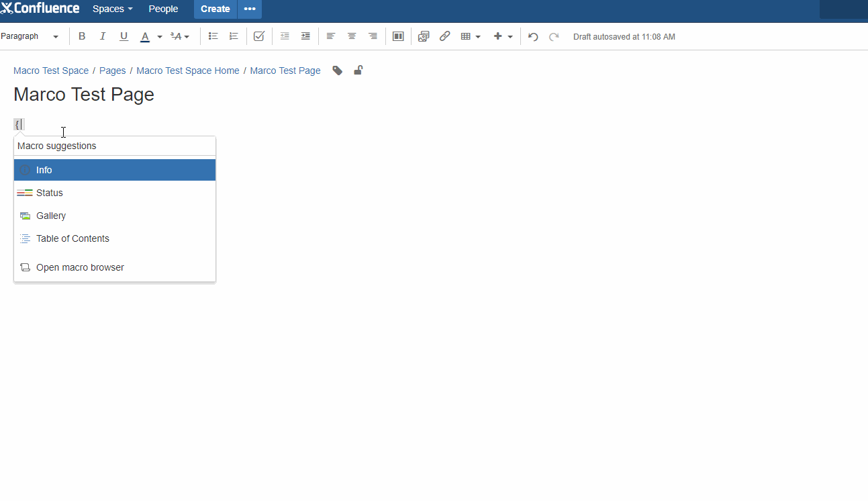The image size is (868, 501).
Task: Align text right
Action: pos(373,36)
